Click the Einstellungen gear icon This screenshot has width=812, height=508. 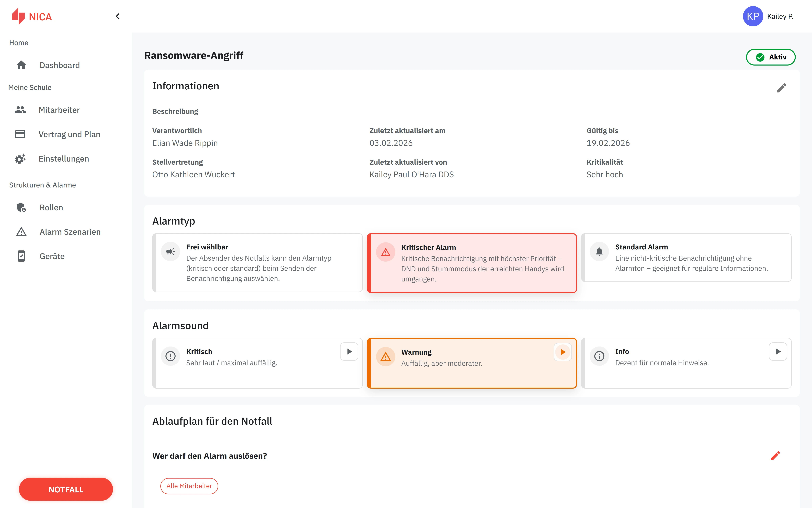(20, 159)
